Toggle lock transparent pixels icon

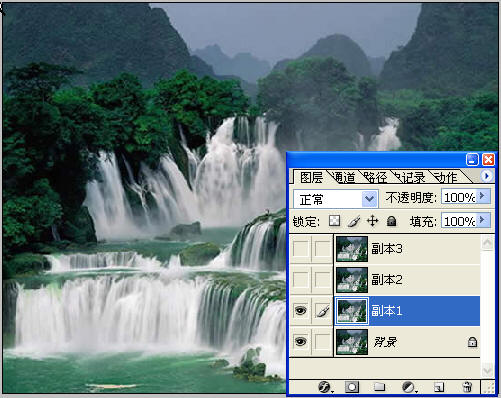click(x=334, y=220)
